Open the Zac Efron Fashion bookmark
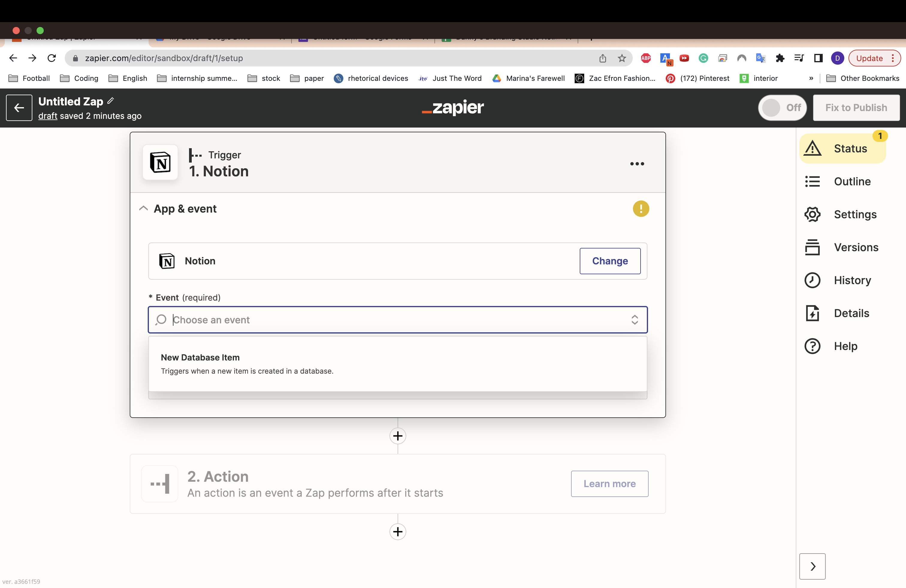The width and height of the screenshot is (906, 588). tap(616, 78)
